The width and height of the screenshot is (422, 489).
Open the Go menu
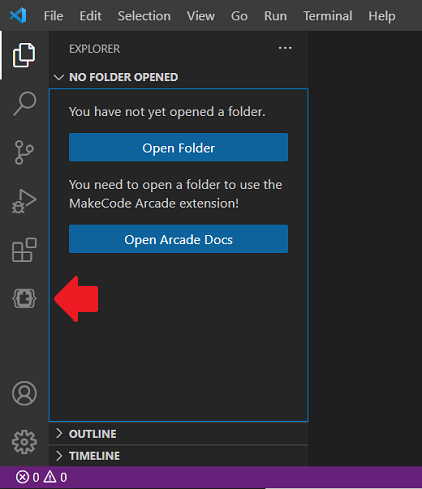coord(239,16)
